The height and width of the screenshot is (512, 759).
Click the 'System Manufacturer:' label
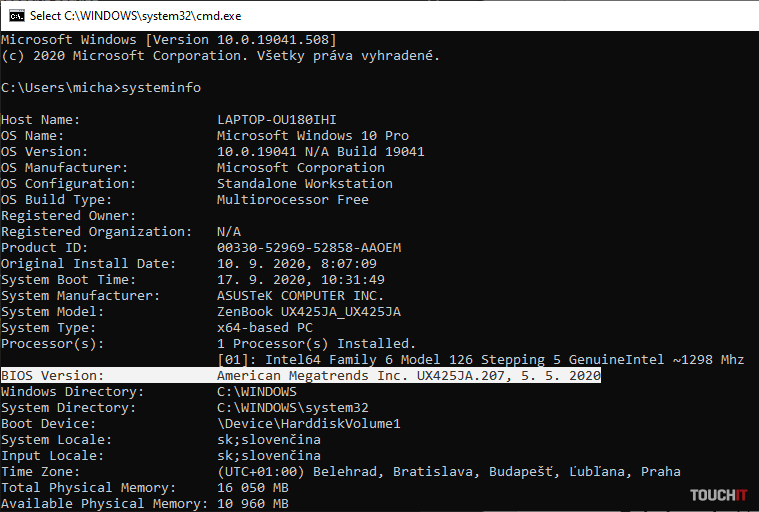80,295
